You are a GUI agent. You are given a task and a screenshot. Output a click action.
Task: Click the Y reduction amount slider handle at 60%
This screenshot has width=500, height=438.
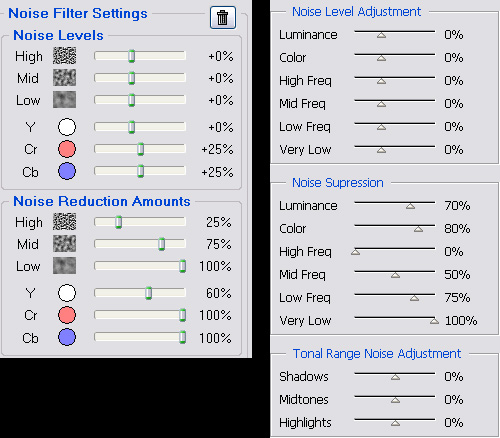click(x=149, y=293)
